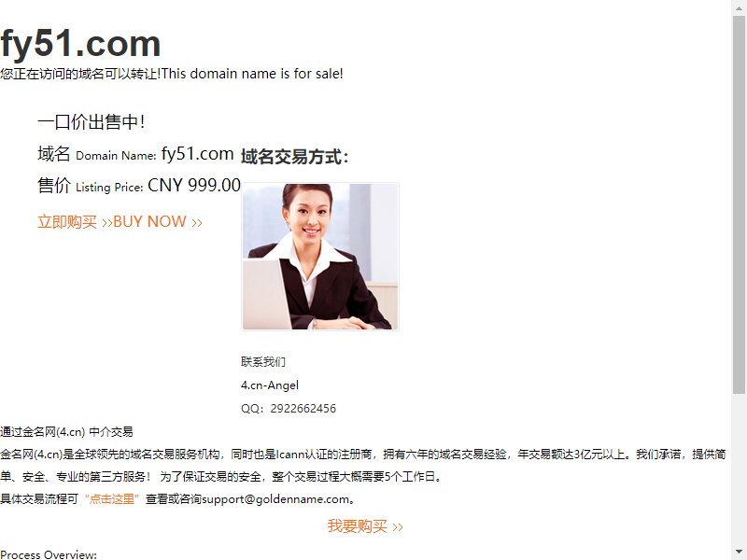
Task: Click the 域名交易方式 heading
Action: pyautogui.click(x=294, y=157)
